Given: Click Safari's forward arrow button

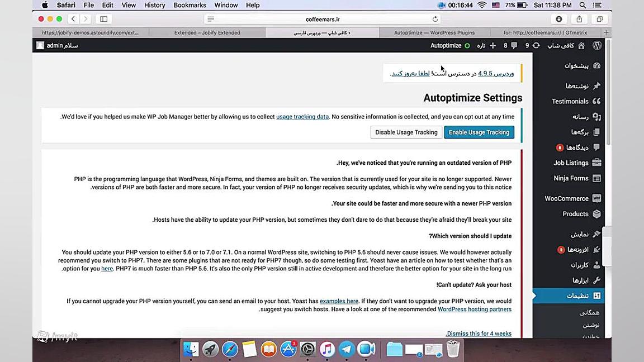Looking at the screenshot, I should pos(86,19).
